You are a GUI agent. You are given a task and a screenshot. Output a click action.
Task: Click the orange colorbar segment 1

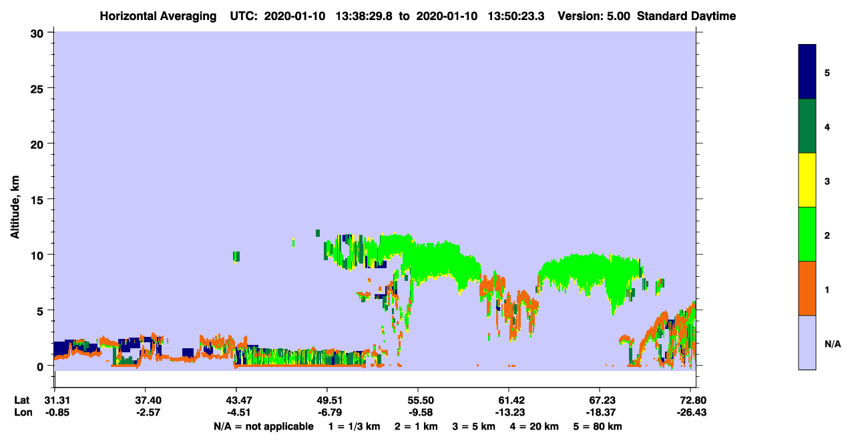[807, 288]
